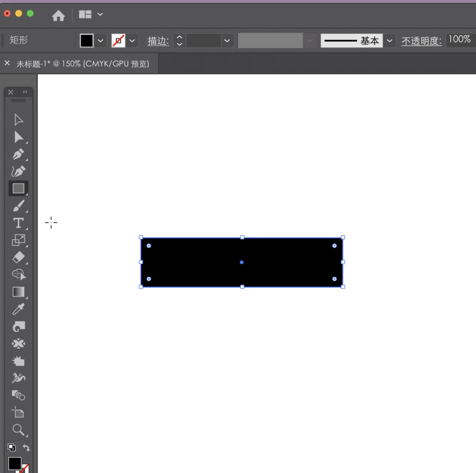The image size is (476, 473).
Task: Click the Artboard tool in toolbar
Action: [x=18, y=412]
